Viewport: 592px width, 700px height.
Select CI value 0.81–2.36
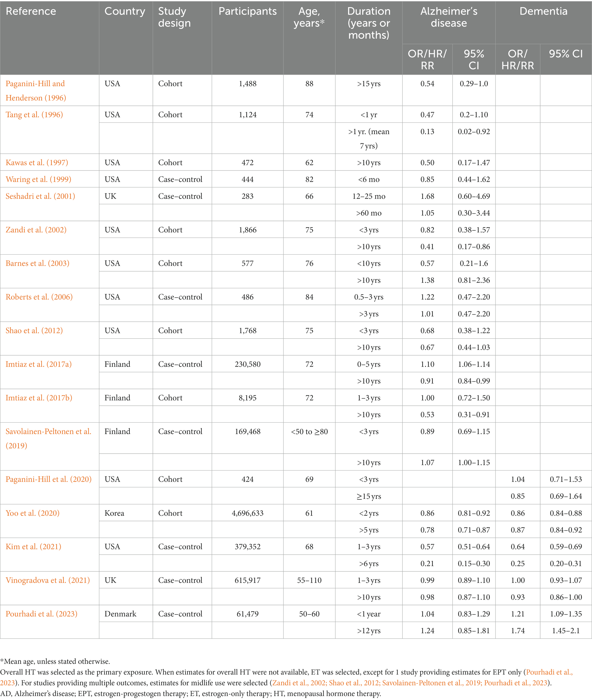474,280
